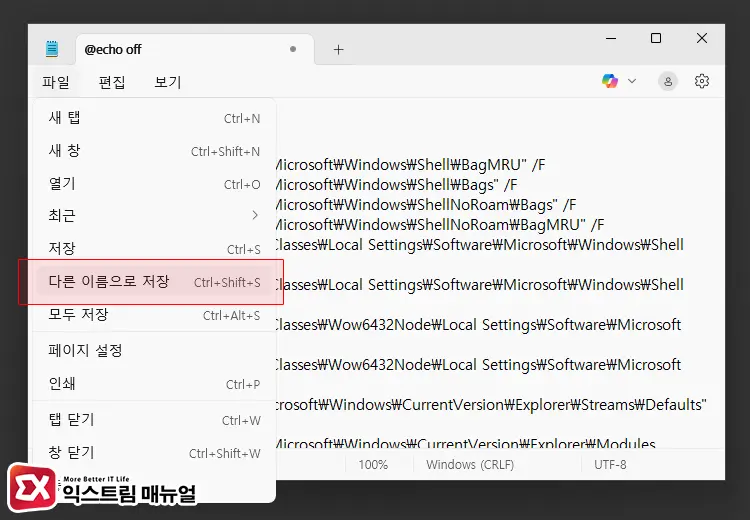This screenshot has height=520, width=750.
Task: Click the 100% zoom status entry
Action: [x=373, y=465]
